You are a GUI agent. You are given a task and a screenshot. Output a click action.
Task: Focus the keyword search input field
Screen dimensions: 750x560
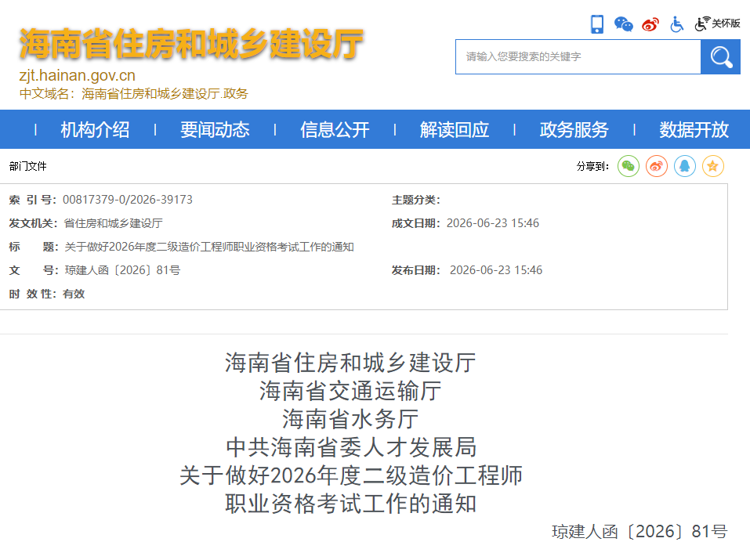[578, 57]
